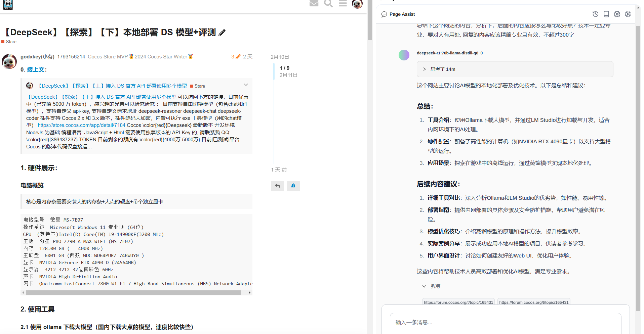This screenshot has height=334, width=644.
Task: Click the '后续内容建议:' heading in Page Assist
Action: (438, 184)
